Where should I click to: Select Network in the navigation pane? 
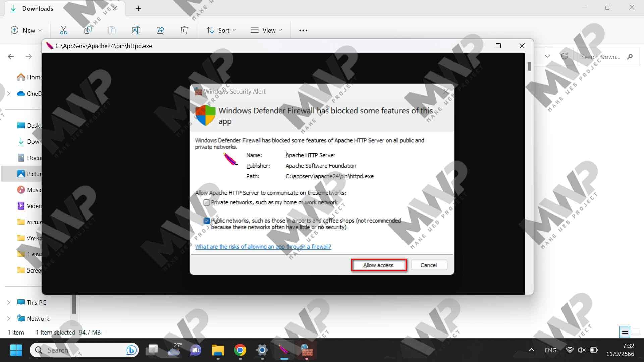(x=33, y=318)
